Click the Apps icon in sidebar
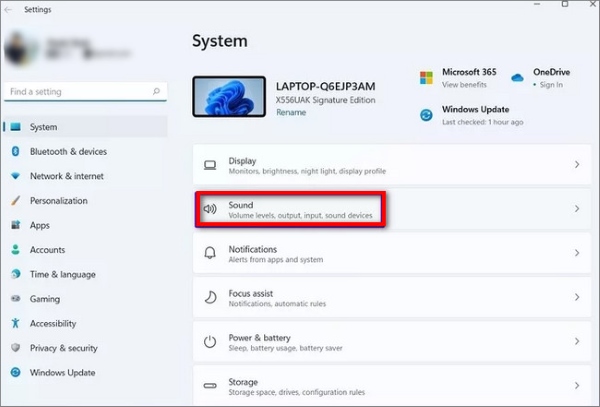This screenshot has height=407, width=600. pos(16,225)
